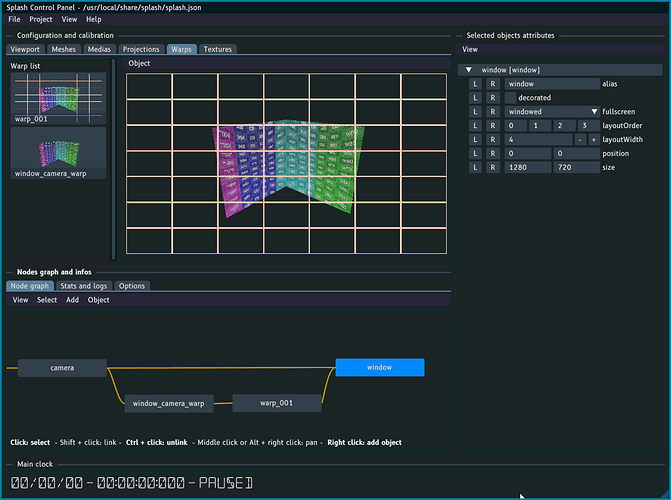
Task: Click the Warp list vertical scrollbar
Action: (x=113, y=159)
